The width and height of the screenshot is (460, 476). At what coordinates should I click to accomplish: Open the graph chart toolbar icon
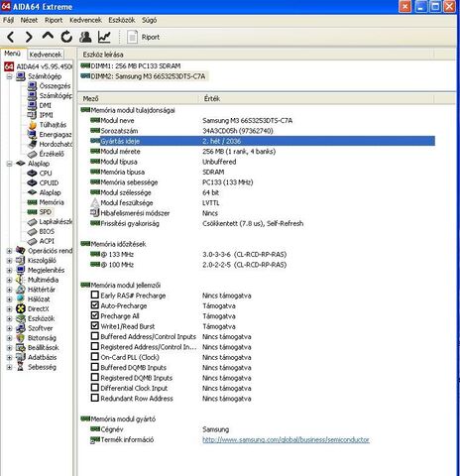[x=104, y=37]
